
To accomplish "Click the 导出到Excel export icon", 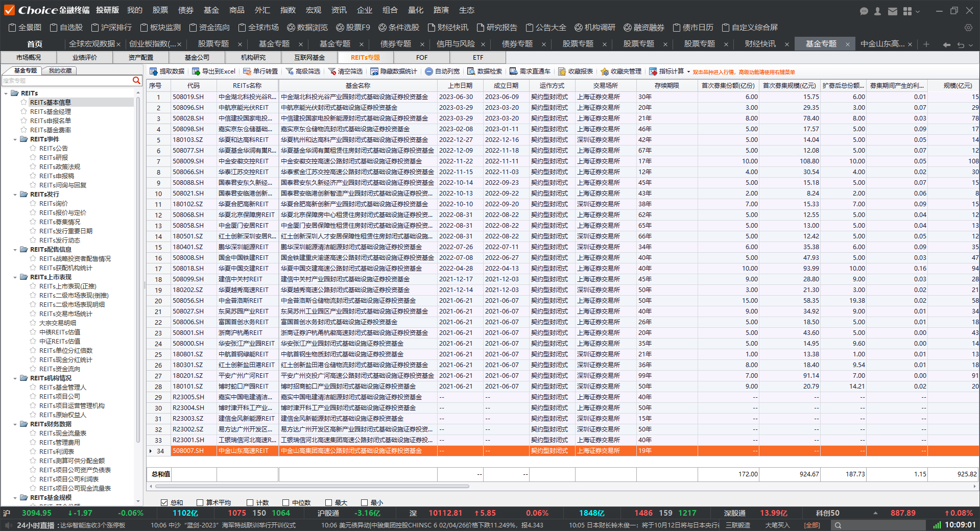I will (196, 71).
